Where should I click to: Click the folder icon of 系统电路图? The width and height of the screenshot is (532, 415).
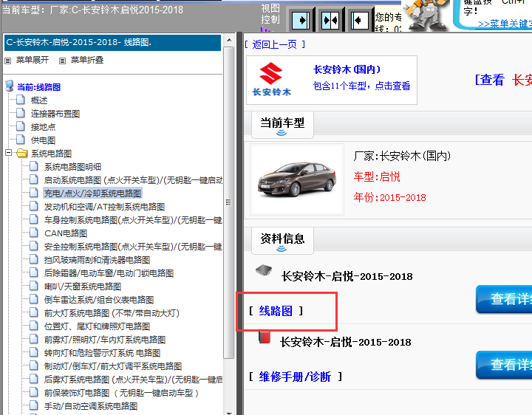point(21,154)
